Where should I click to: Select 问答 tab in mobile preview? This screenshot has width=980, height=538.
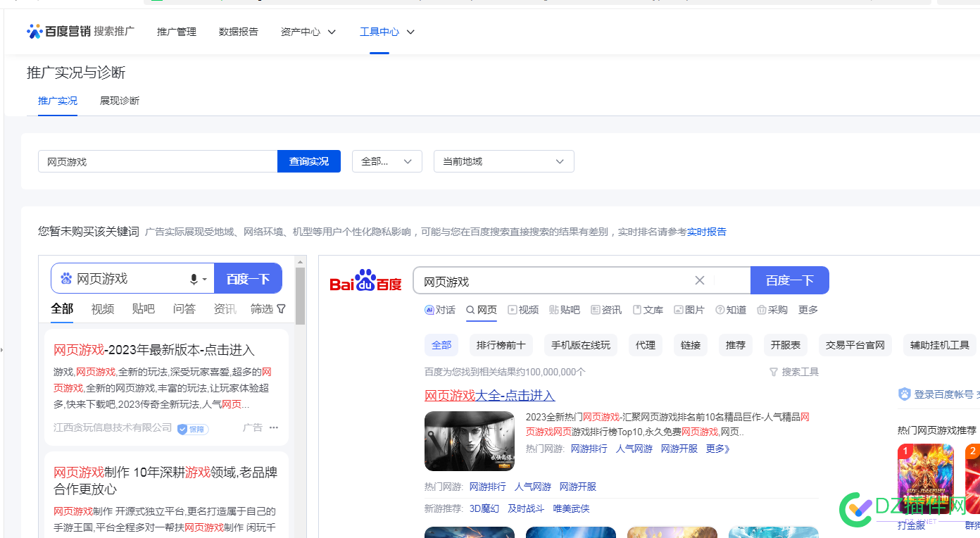pyautogui.click(x=184, y=308)
